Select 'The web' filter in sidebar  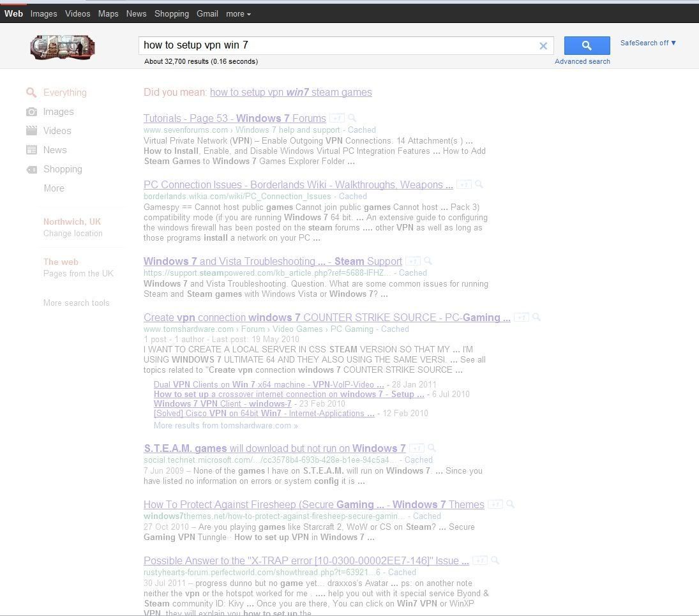[x=61, y=262]
